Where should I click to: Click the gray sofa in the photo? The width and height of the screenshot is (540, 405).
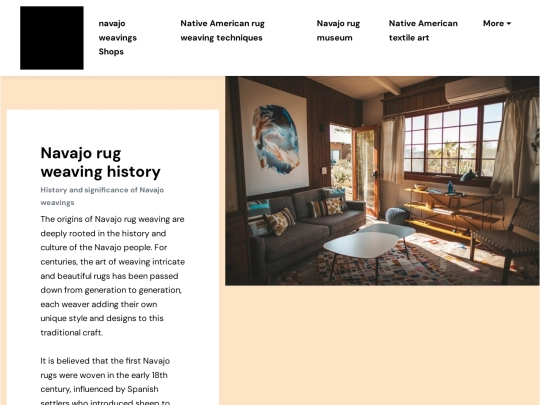click(x=307, y=229)
